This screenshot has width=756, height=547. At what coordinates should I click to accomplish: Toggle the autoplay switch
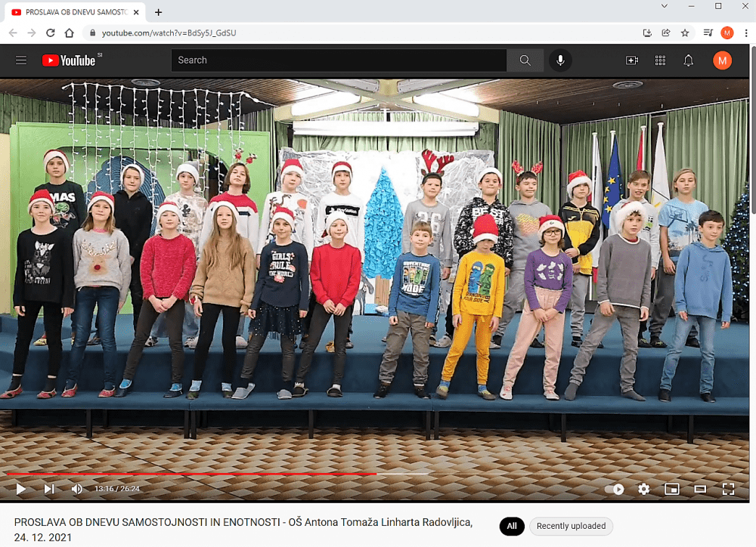pos(614,489)
